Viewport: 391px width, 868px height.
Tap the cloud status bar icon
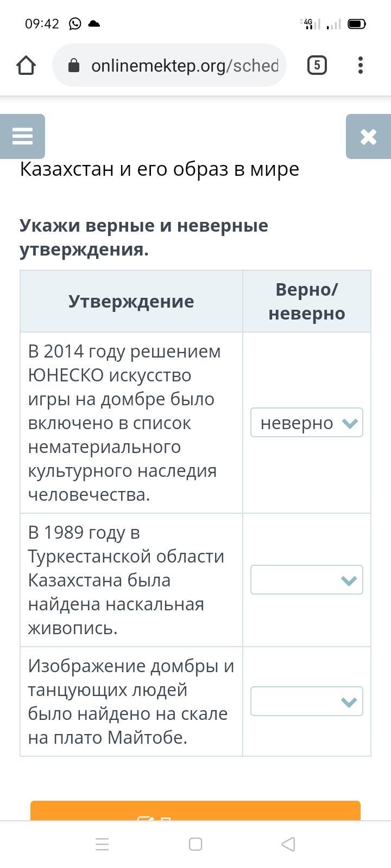tap(94, 24)
